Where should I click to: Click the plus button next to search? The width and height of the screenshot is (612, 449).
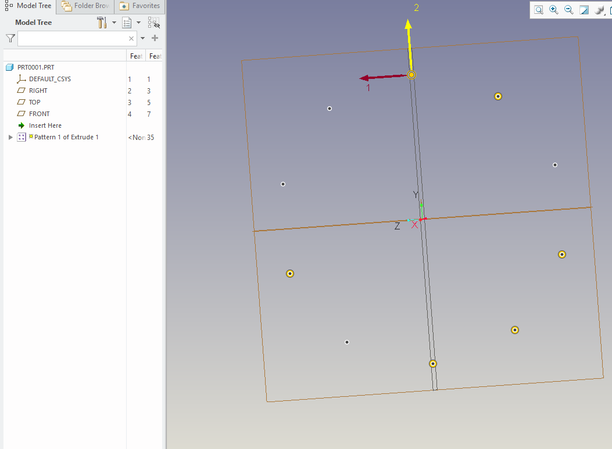155,38
